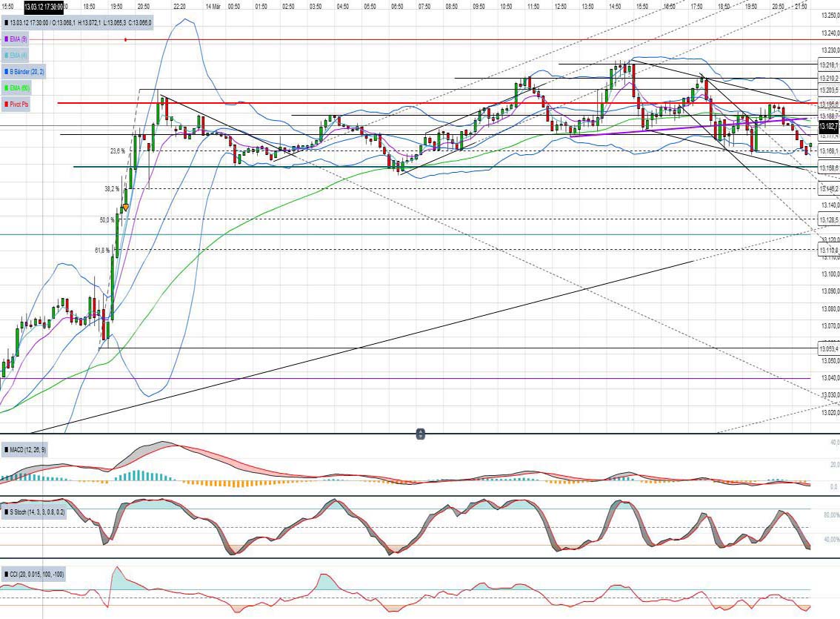Click the pane resize handle above MACD
Viewport: 840px width, 619px height.
(x=421, y=434)
